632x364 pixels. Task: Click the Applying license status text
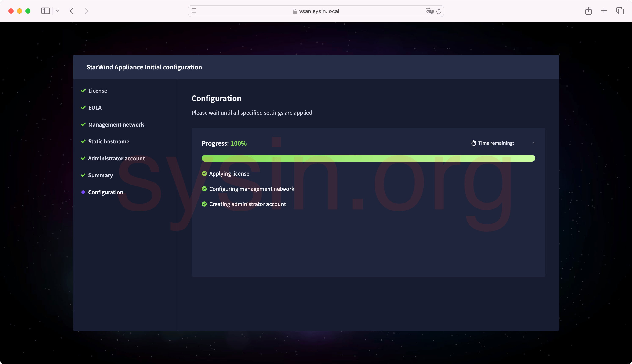coord(229,174)
